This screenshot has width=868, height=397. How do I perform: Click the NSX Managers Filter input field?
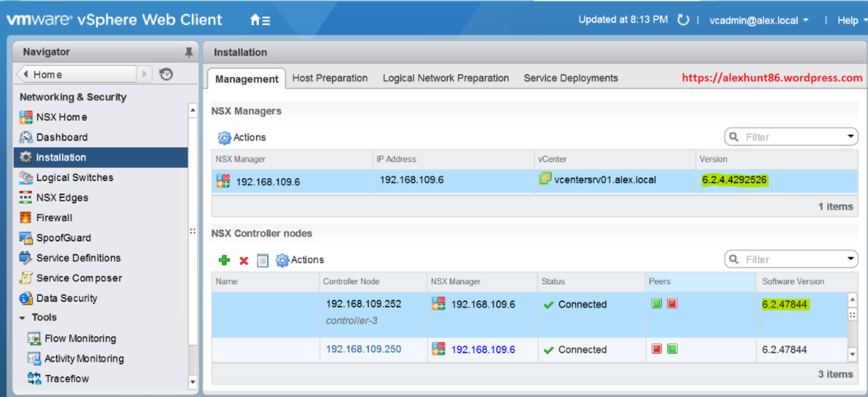pos(792,137)
